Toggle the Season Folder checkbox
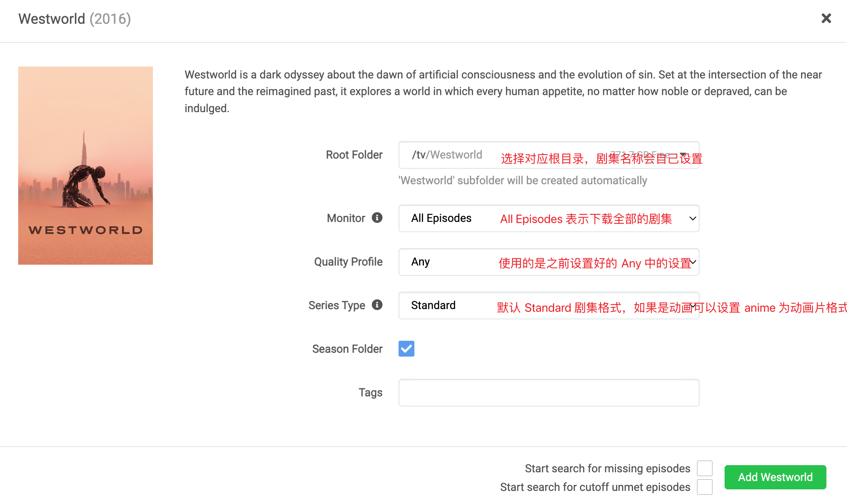 click(406, 349)
